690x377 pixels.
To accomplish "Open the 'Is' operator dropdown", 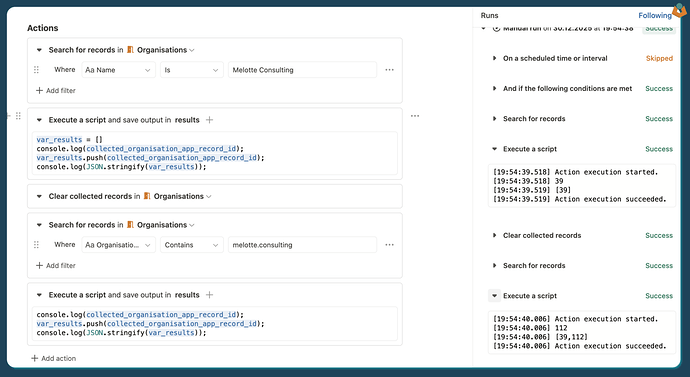I will coord(191,70).
